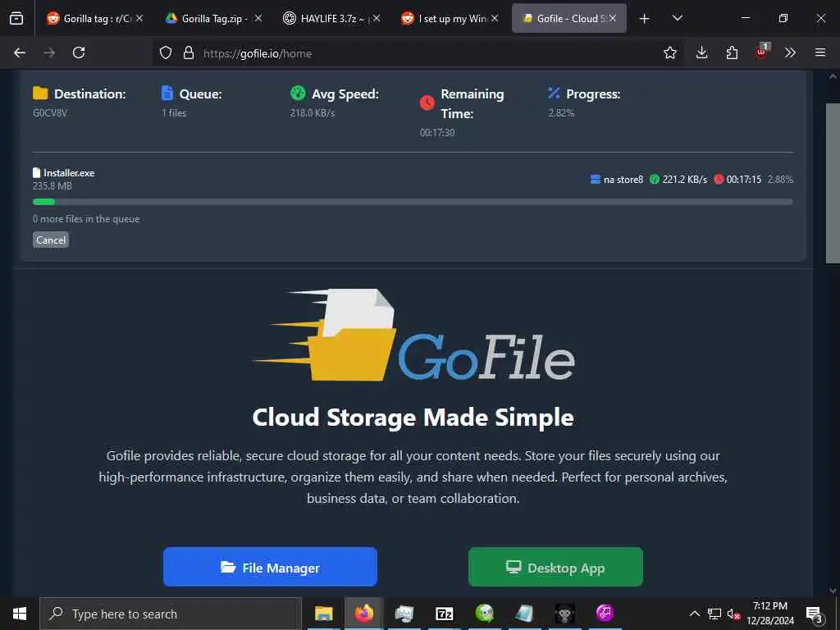This screenshot has width=840, height=630.
Task: Click the Installer.exe file name
Action: [x=69, y=173]
